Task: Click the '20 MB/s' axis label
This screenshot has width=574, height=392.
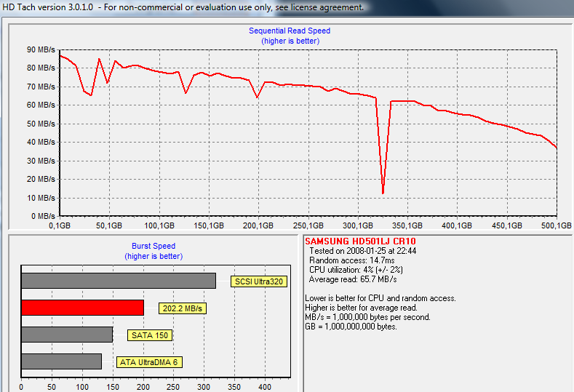Action: click(41, 179)
